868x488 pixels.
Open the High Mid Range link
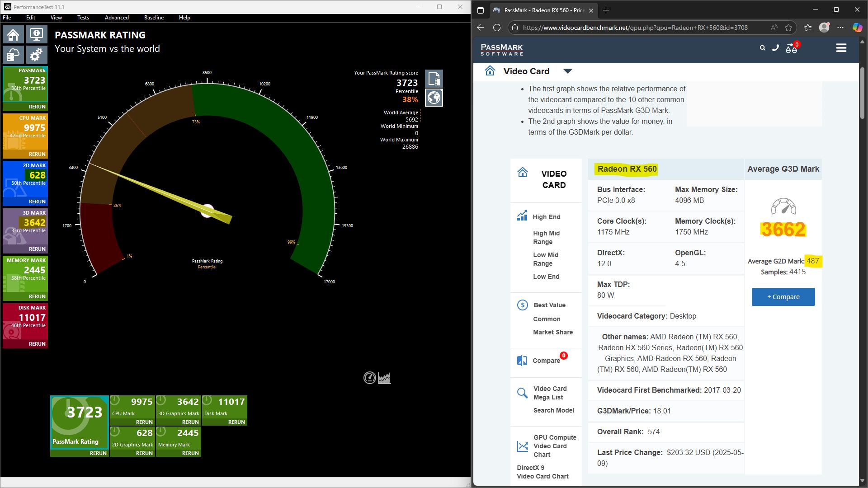546,238
